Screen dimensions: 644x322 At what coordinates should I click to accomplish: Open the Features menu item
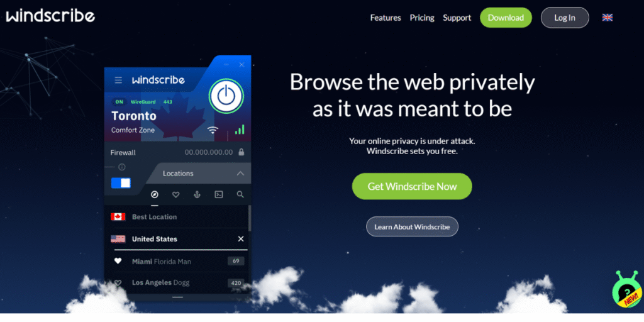[x=386, y=18]
